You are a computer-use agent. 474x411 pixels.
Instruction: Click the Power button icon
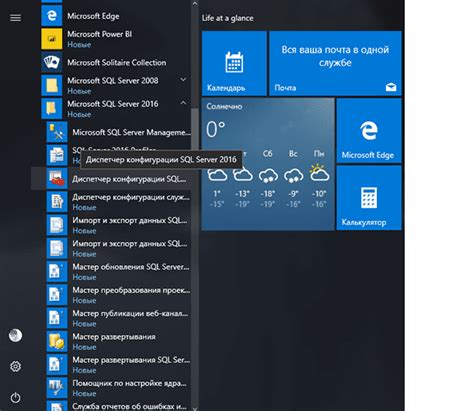point(15,398)
